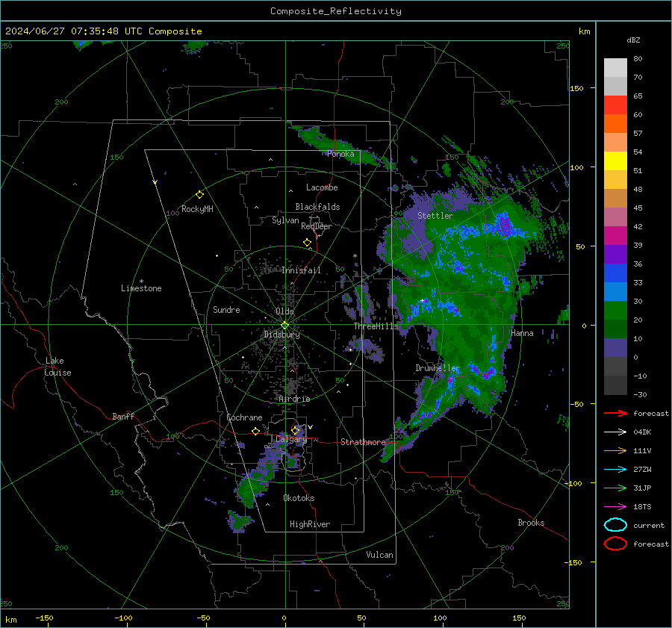
Task: Click the intense purple echo east of Stettler
Action: 505,225
